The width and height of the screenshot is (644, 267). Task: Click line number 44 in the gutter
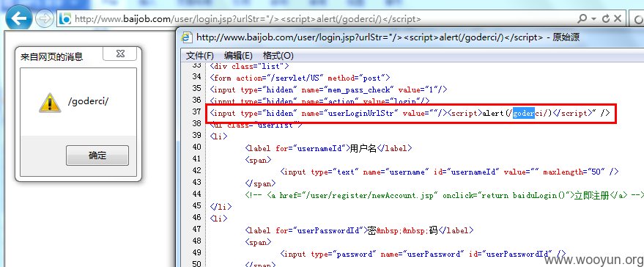(x=196, y=194)
